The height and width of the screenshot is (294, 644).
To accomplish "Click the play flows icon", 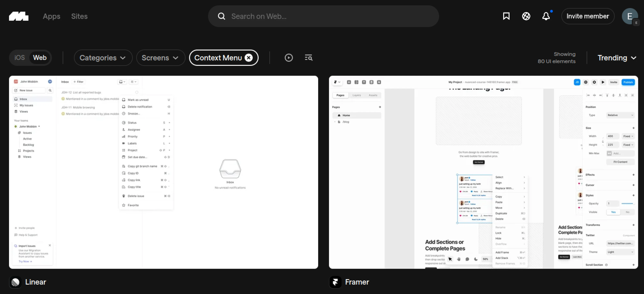I will point(288,58).
